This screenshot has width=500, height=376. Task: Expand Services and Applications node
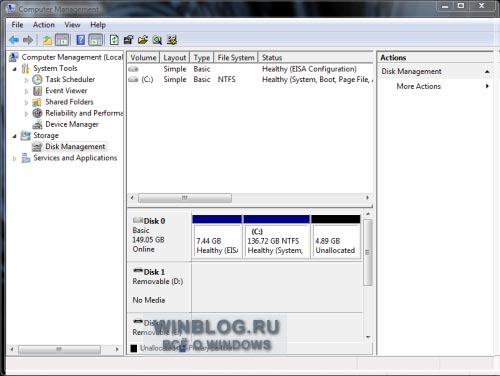pyautogui.click(x=14, y=159)
